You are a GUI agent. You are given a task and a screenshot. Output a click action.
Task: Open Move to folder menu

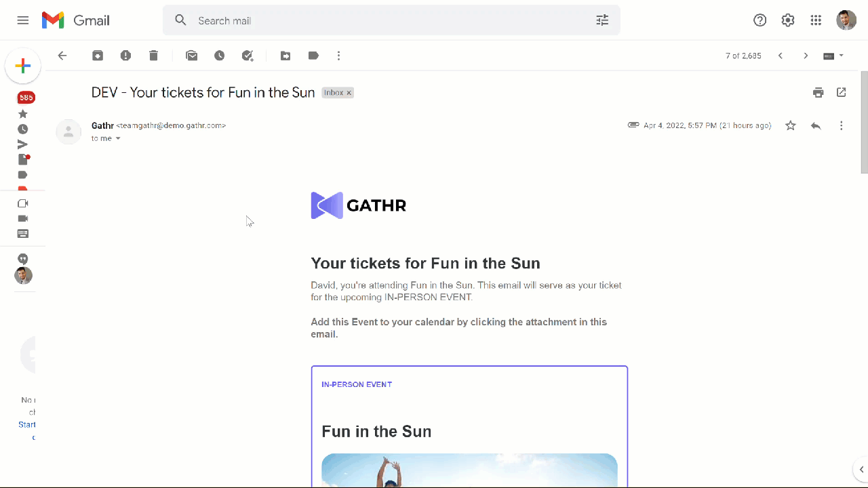point(285,56)
